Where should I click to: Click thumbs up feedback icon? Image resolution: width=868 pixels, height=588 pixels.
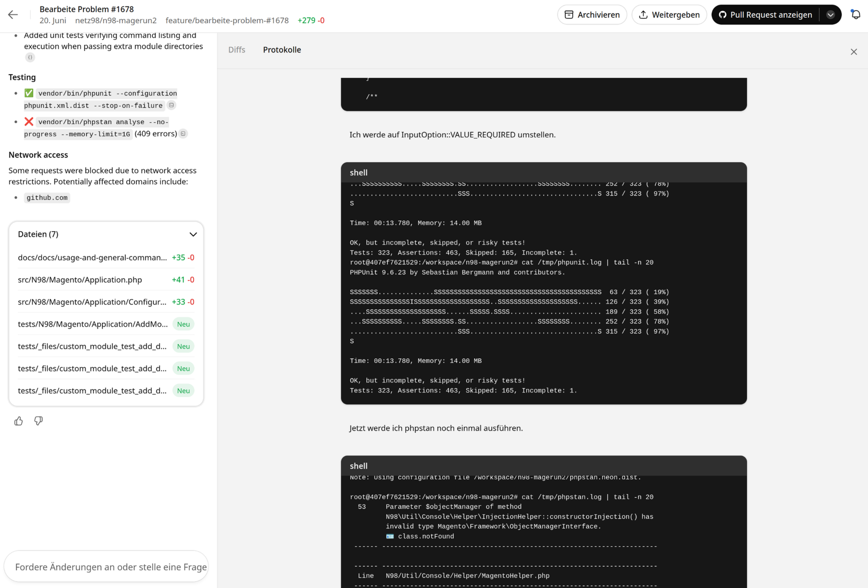18,421
